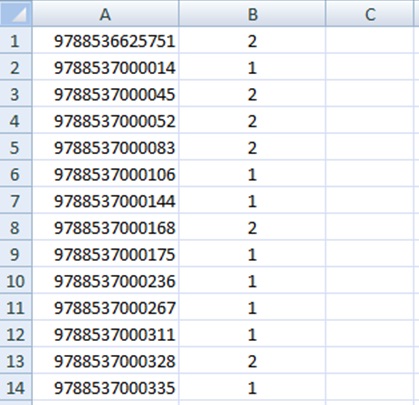Click cell containing 9788537000236

tap(106, 280)
